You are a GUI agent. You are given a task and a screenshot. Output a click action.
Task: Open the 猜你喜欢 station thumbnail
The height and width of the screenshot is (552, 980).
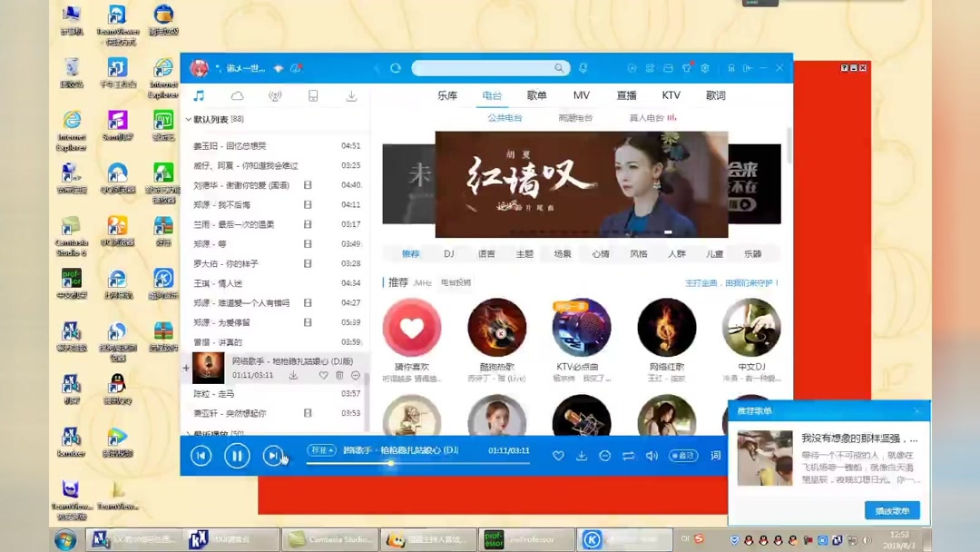413,327
